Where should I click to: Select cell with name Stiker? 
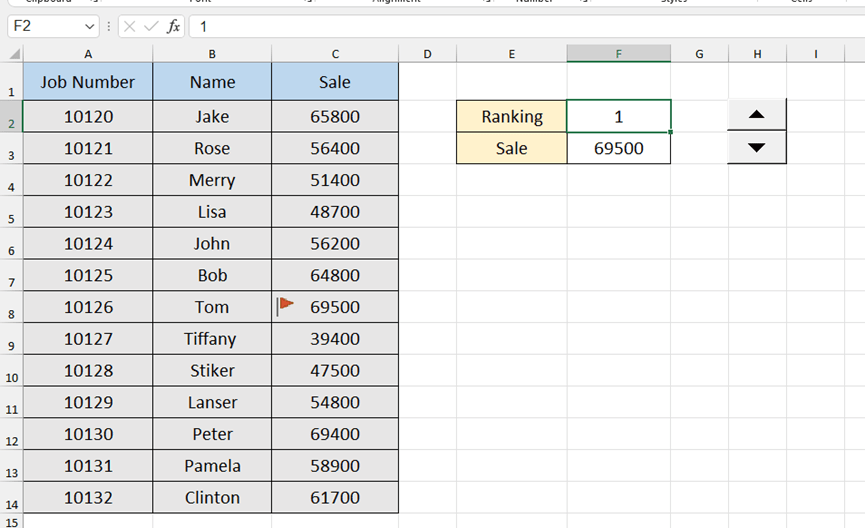[212, 370]
